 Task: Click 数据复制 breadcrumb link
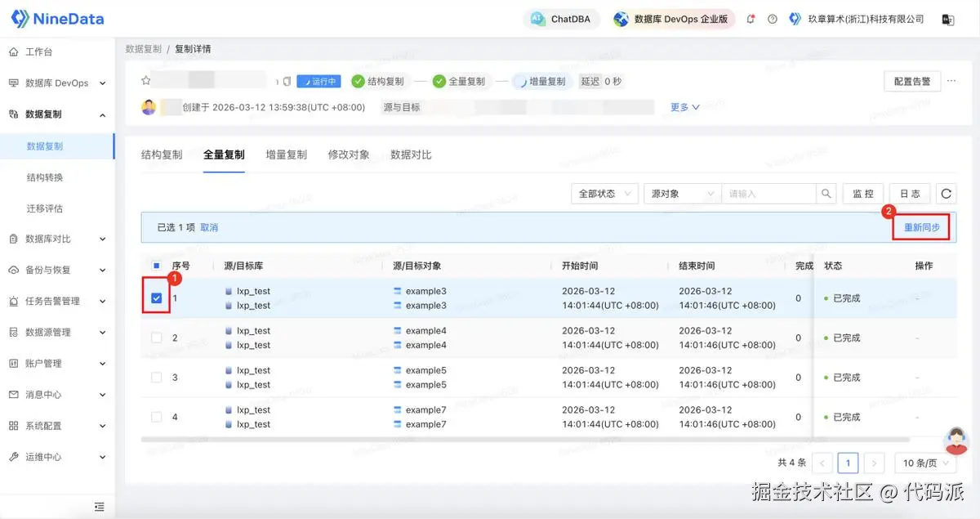(x=144, y=49)
